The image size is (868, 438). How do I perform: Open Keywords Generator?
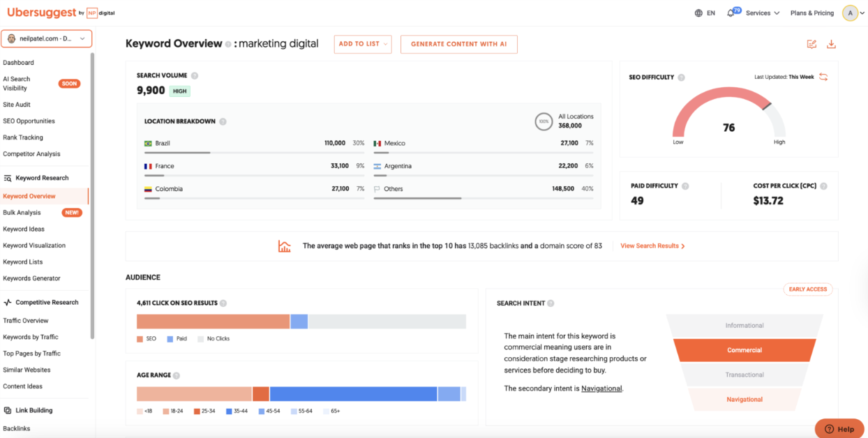(31, 278)
